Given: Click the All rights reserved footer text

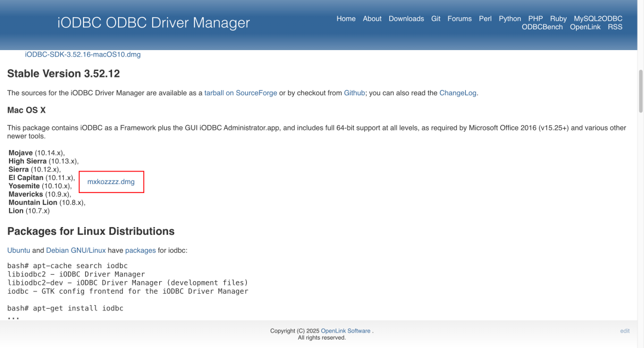Looking at the screenshot, I should point(321,338).
